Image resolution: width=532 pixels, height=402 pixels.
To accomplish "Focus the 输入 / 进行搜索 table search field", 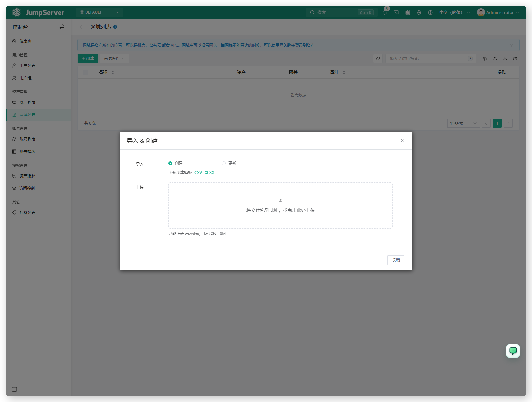I will coord(431,59).
